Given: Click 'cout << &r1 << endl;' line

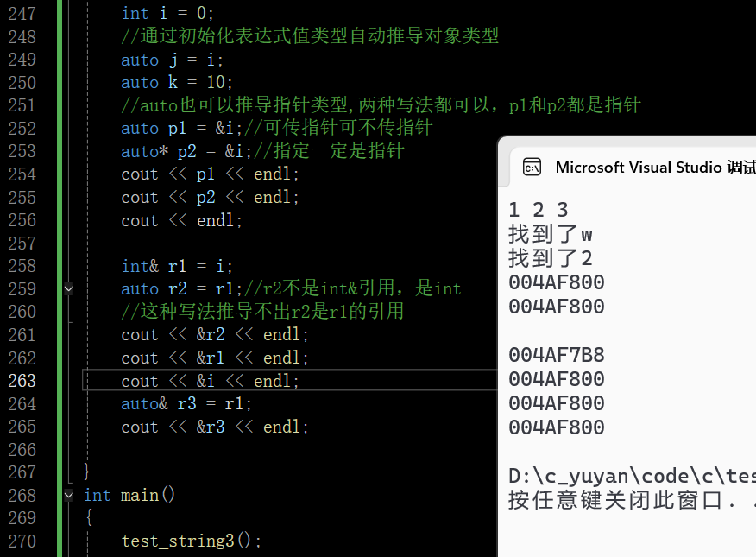Looking at the screenshot, I should coord(215,358).
